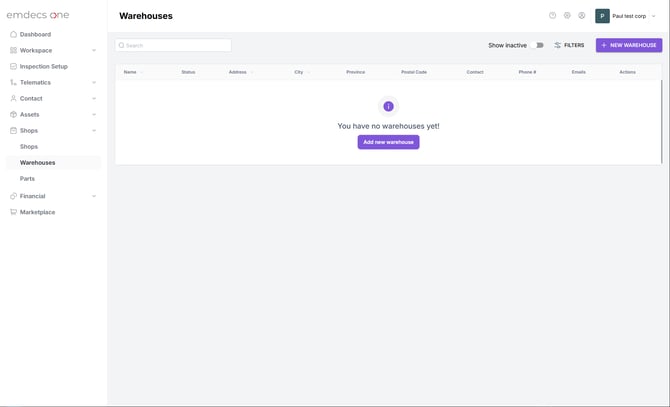Click the Postal Code column header

tap(414, 72)
